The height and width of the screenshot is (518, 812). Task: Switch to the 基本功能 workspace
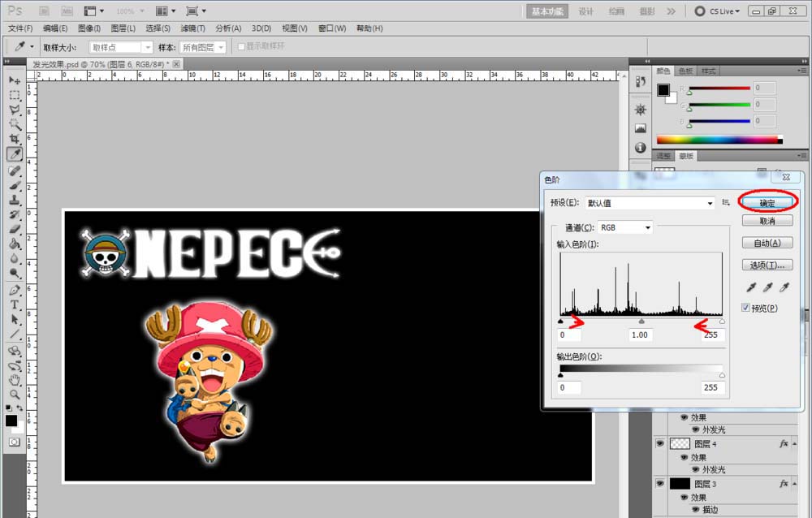pos(547,11)
